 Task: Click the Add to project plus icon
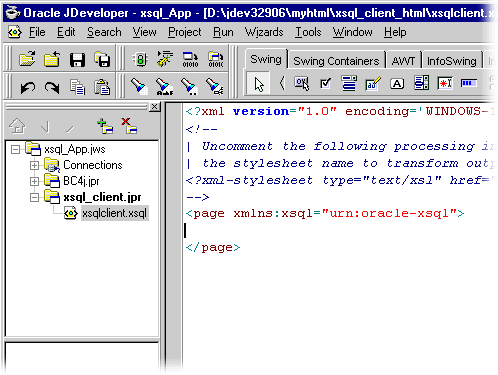(x=105, y=126)
